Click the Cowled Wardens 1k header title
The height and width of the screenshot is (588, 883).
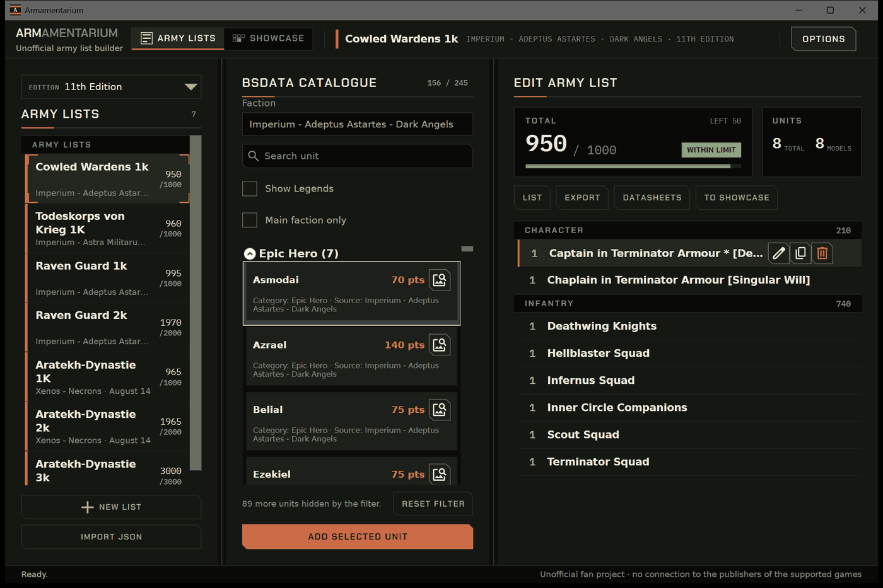click(401, 39)
